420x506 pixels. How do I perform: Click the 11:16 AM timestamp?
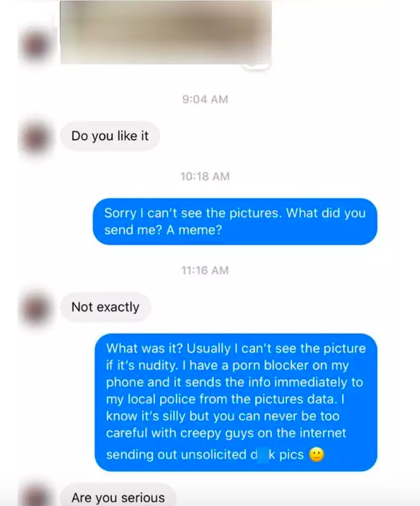pos(205,271)
